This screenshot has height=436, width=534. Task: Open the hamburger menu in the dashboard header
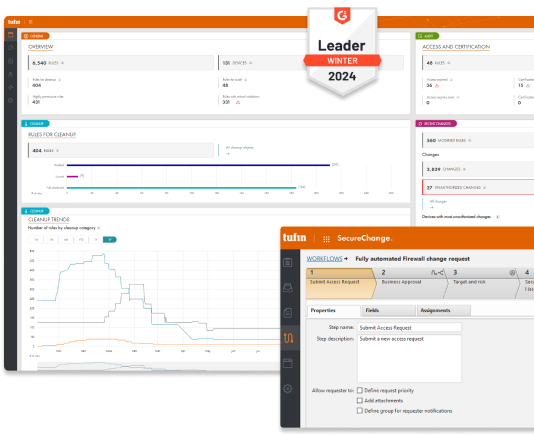click(x=31, y=22)
